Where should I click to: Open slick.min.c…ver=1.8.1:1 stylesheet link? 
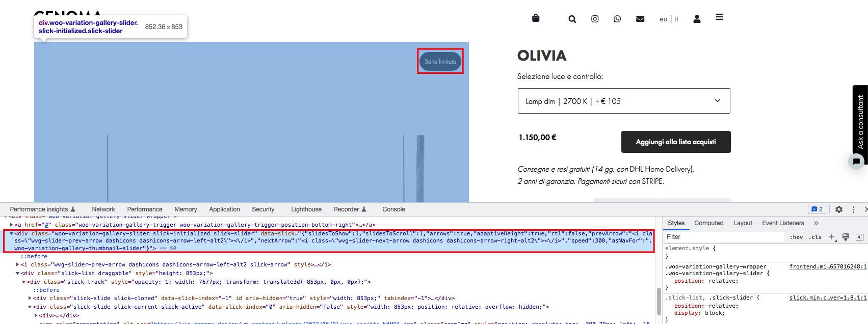click(x=828, y=298)
